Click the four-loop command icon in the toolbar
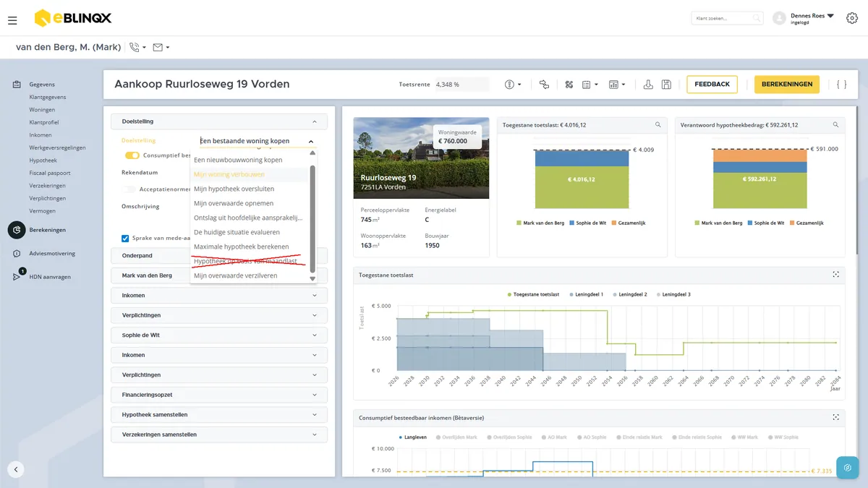 click(x=569, y=85)
